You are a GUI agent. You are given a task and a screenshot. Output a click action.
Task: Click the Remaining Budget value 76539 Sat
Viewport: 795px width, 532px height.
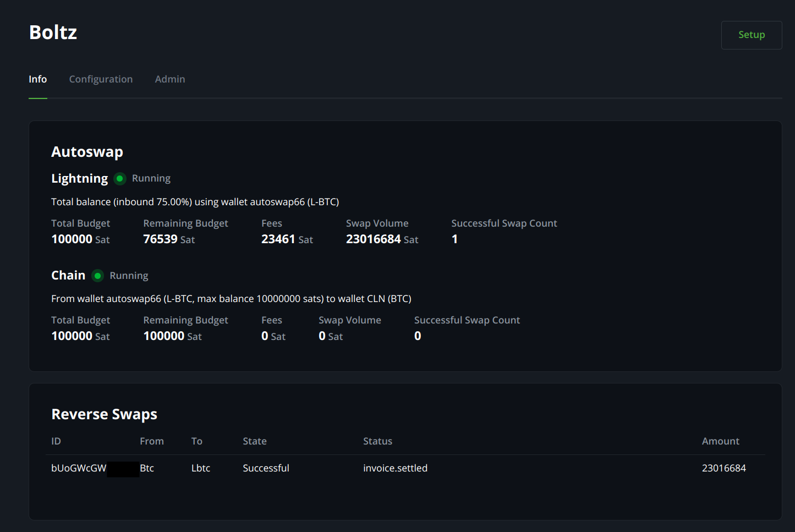(161, 239)
